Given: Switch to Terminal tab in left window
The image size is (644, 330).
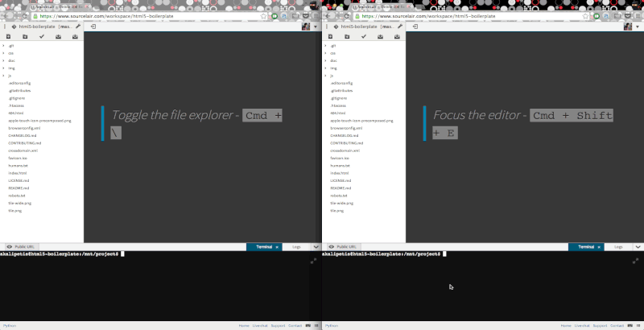Looking at the screenshot, I should [x=262, y=247].
